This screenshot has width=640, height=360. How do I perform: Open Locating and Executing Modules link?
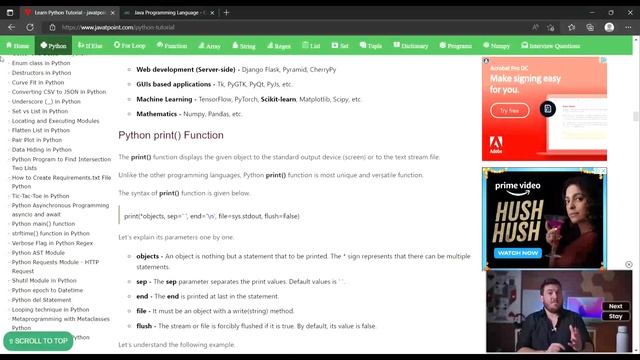click(x=56, y=121)
